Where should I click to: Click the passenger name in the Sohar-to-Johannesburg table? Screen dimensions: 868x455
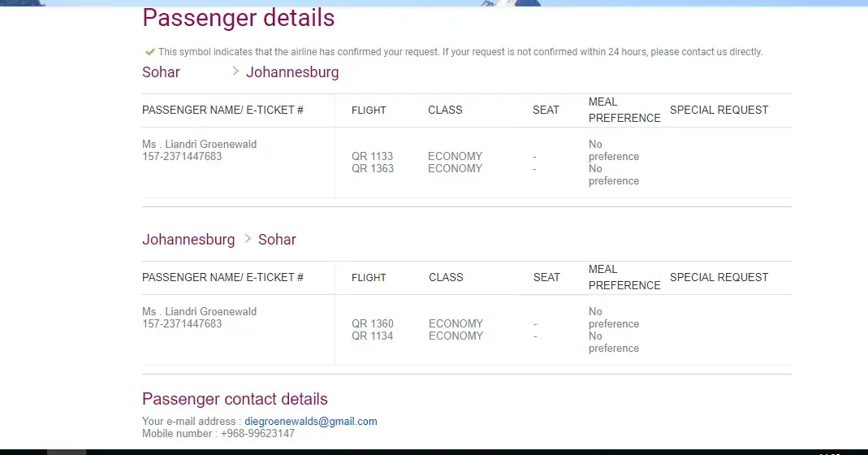pos(199,144)
